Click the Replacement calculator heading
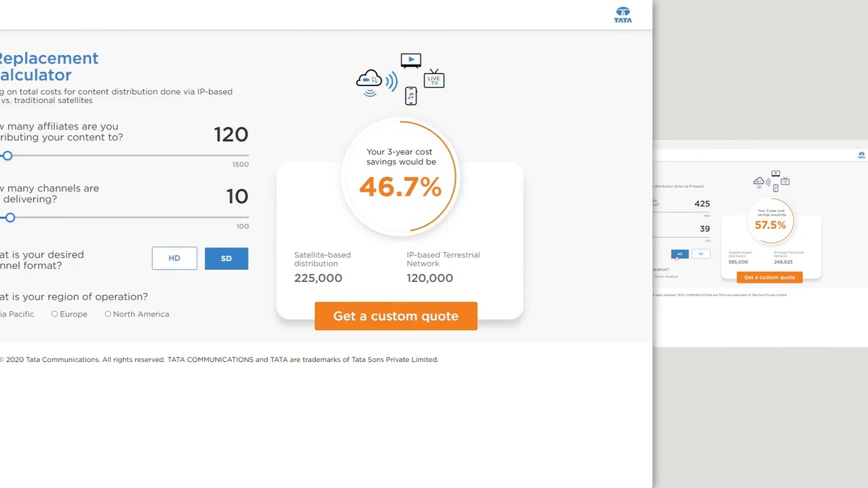 [49, 66]
